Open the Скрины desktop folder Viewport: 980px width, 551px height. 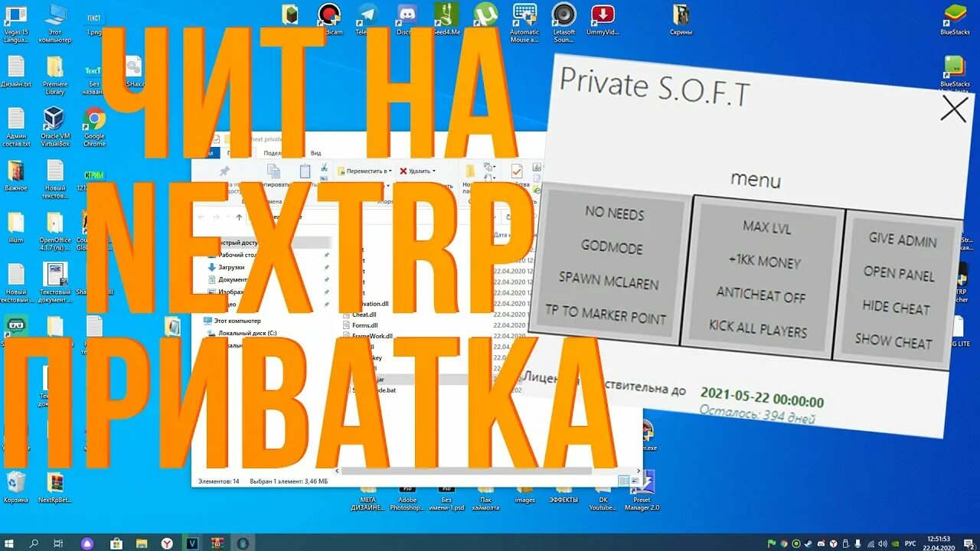(x=681, y=21)
